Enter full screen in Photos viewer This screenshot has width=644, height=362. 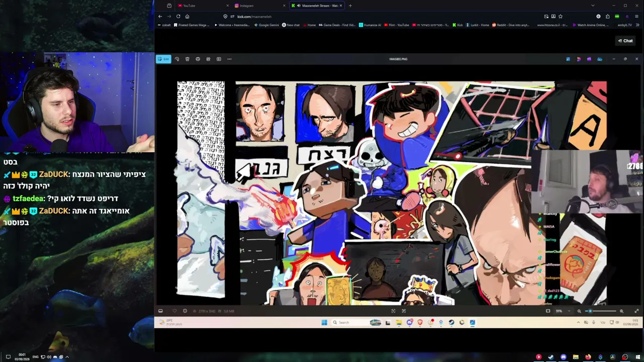[x=636, y=311]
